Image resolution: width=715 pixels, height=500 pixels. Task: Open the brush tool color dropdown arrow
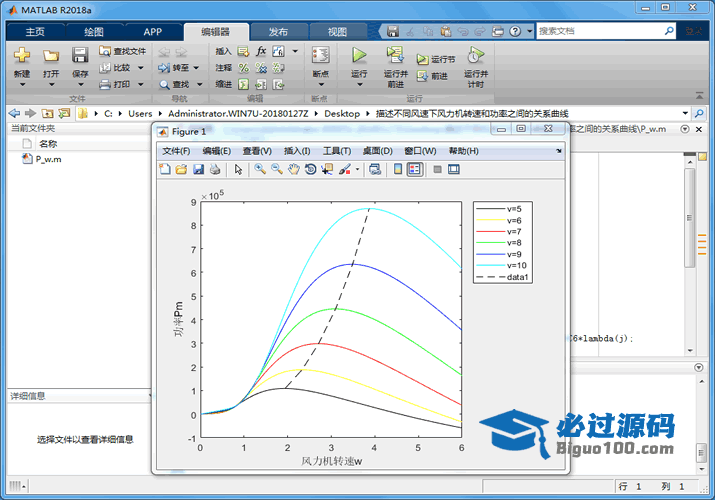(357, 170)
